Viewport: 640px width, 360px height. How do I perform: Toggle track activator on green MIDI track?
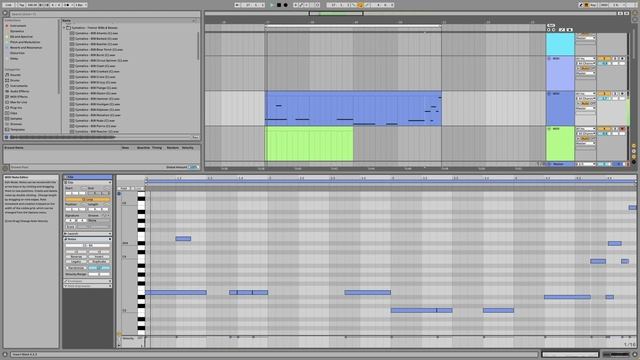point(604,129)
